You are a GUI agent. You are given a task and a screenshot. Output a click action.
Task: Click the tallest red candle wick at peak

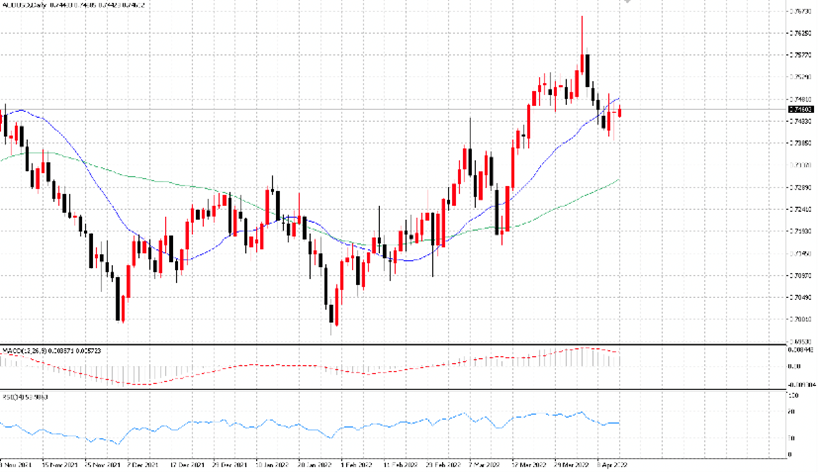[582, 34]
